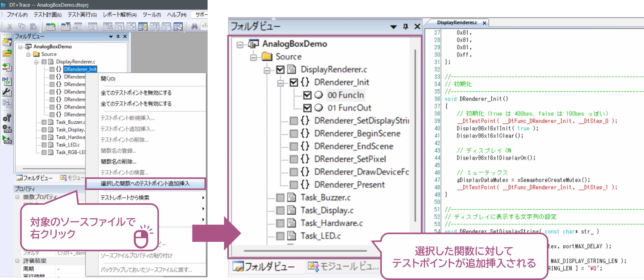Collapse the DRenderer_Init node in enlarged tree
Viewport: 644px width, 280px height.
(280, 83)
